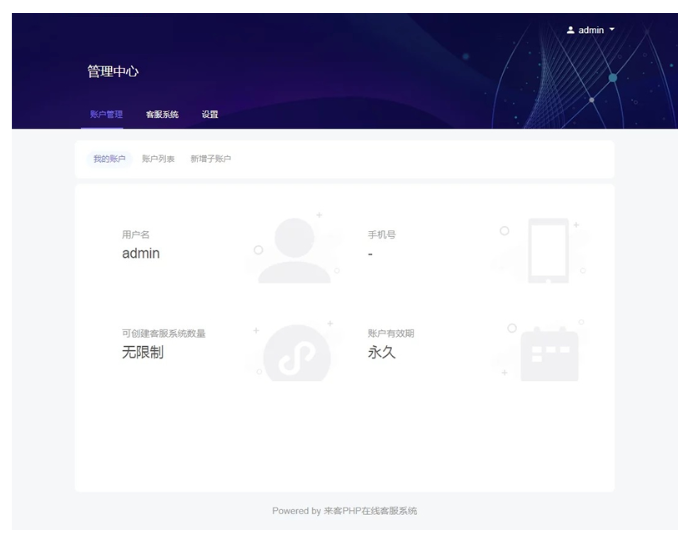Click the 无限制 quota value
Image resolution: width=687 pixels, height=539 pixels.
point(142,352)
